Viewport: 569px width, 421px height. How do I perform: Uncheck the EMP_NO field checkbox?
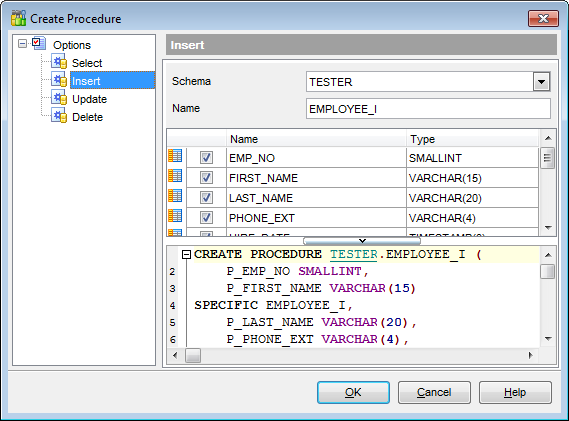click(x=206, y=158)
